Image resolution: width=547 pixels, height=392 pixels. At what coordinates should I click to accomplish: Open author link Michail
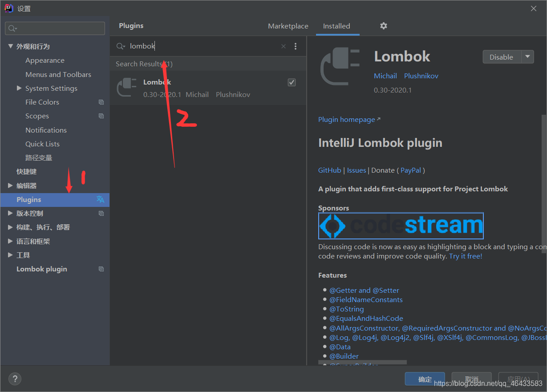pyautogui.click(x=385, y=76)
